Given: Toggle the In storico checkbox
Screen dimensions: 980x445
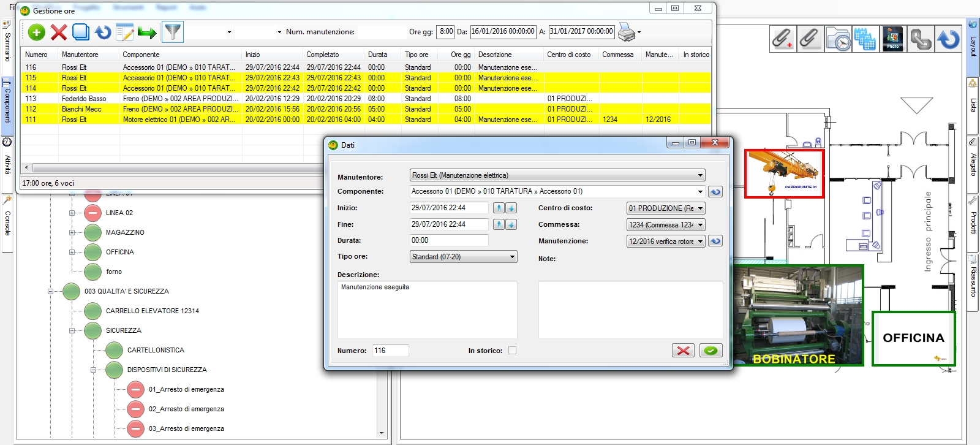Looking at the screenshot, I should point(512,351).
